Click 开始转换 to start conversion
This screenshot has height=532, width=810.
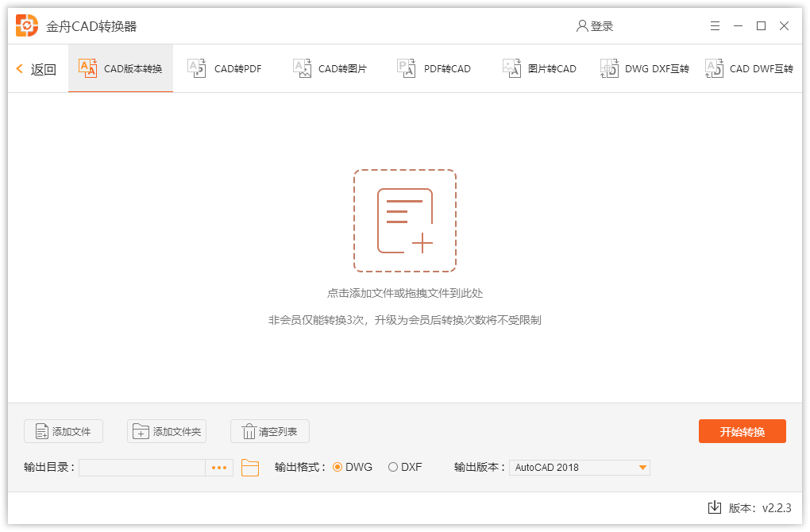pos(742,431)
